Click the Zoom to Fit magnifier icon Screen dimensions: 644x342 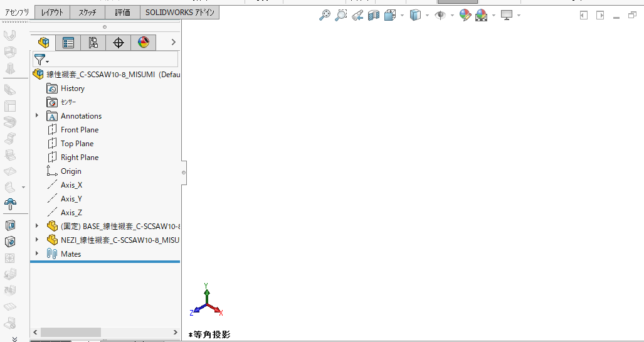[325, 16]
